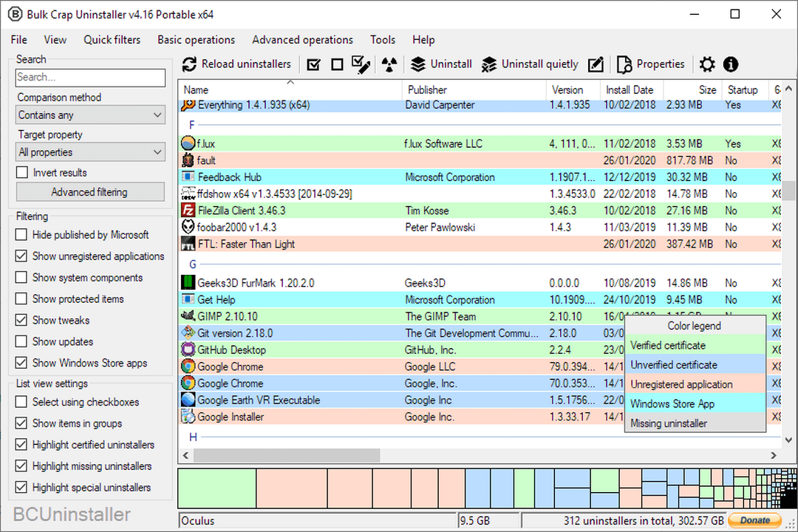Open the Quick filters menu
798x532 pixels.
point(112,40)
